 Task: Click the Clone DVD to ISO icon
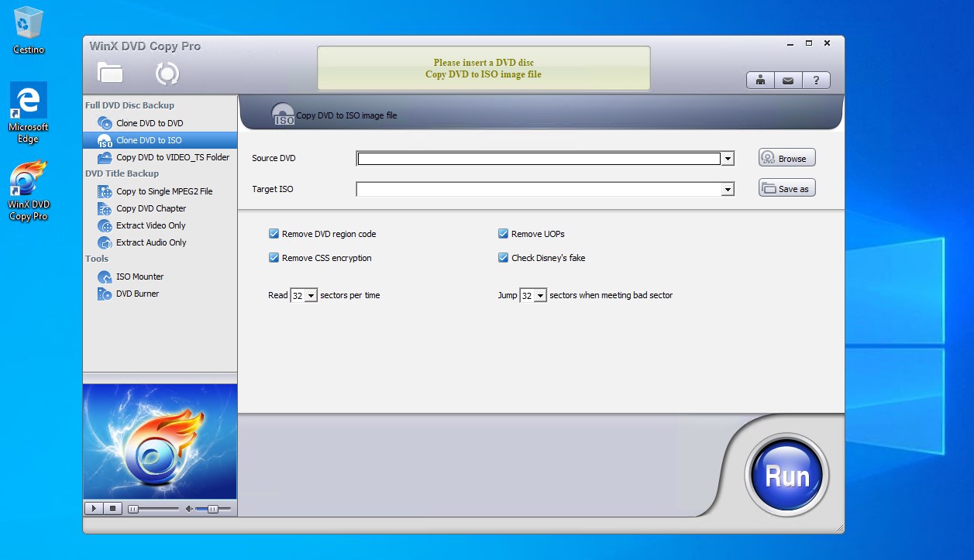click(105, 140)
